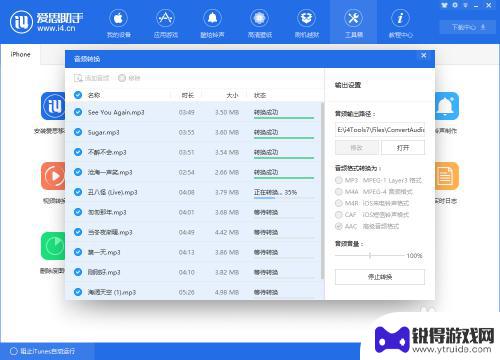
Task: Click the 停止转换 stop conversion button
Action: (380, 277)
